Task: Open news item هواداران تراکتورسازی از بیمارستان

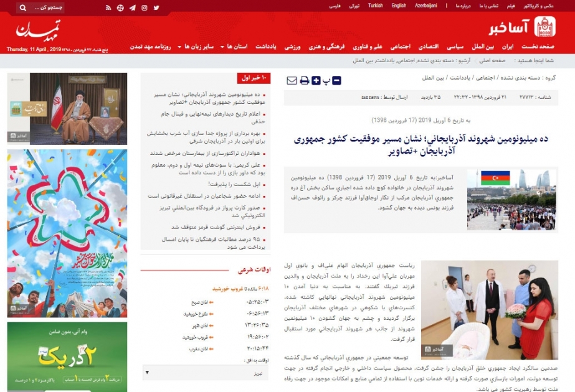Action: (204, 153)
